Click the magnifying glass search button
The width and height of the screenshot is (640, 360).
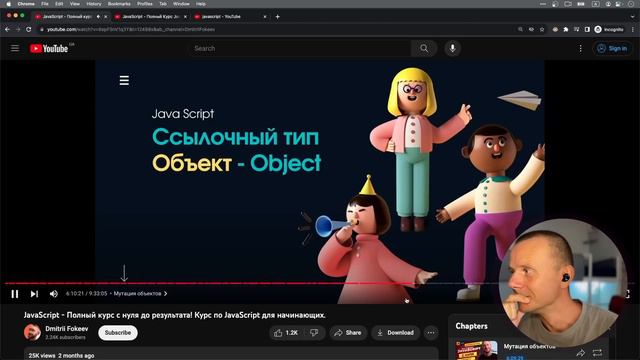coord(424,48)
